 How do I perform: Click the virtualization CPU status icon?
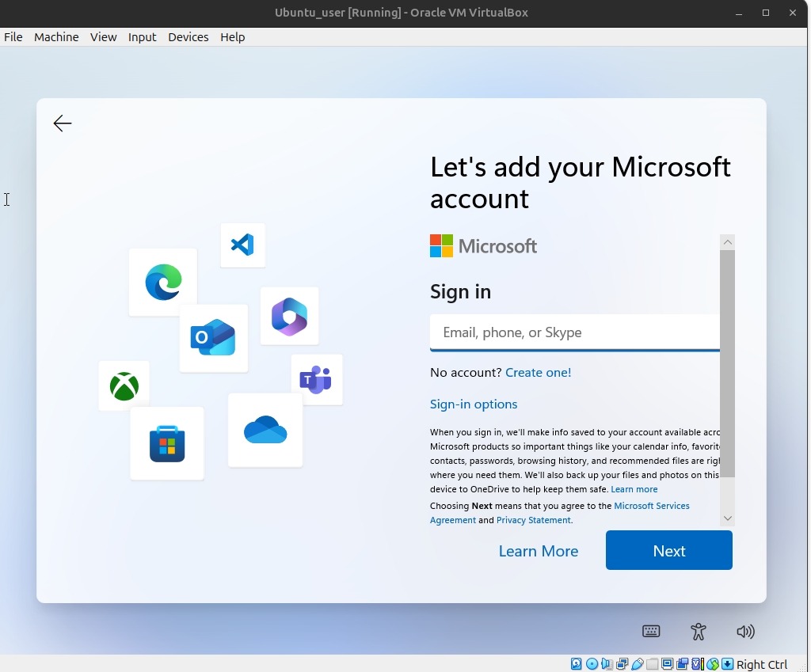click(x=697, y=664)
